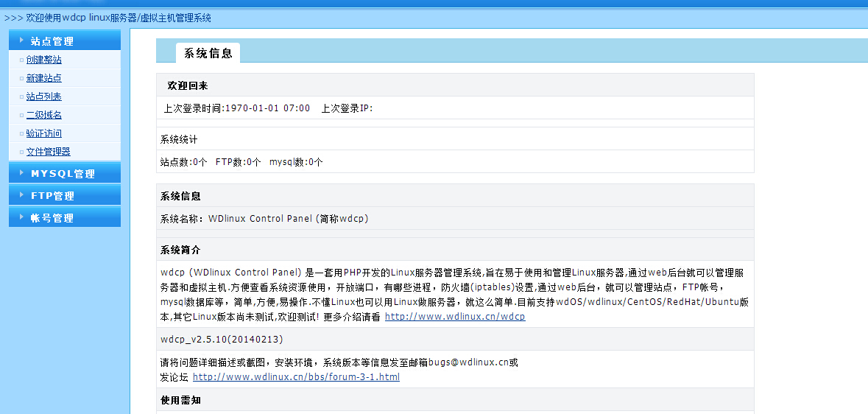Viewport: 868px width, 414px height.
Task: Click the small bullet icon before 新建站点
Action: pyautogui.click(x=21, y=79)
